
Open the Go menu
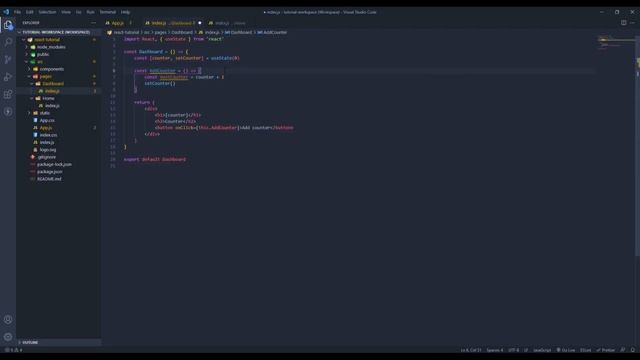click(x=78, y=12)
